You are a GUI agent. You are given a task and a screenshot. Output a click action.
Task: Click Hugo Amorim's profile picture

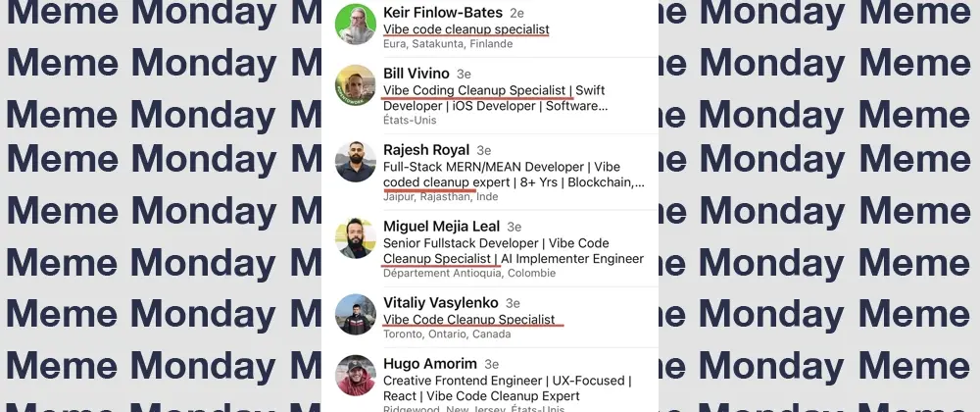tap(355, 376)
